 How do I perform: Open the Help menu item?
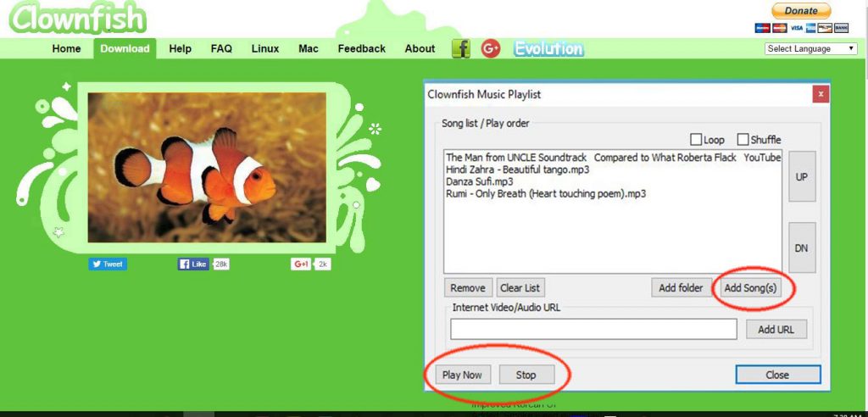(180, 48)
